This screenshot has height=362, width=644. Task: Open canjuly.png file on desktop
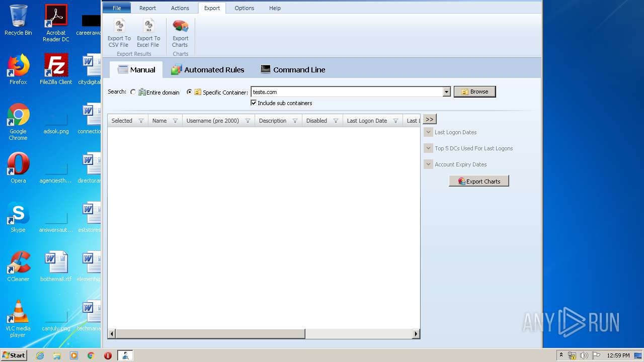pos(56,319)
